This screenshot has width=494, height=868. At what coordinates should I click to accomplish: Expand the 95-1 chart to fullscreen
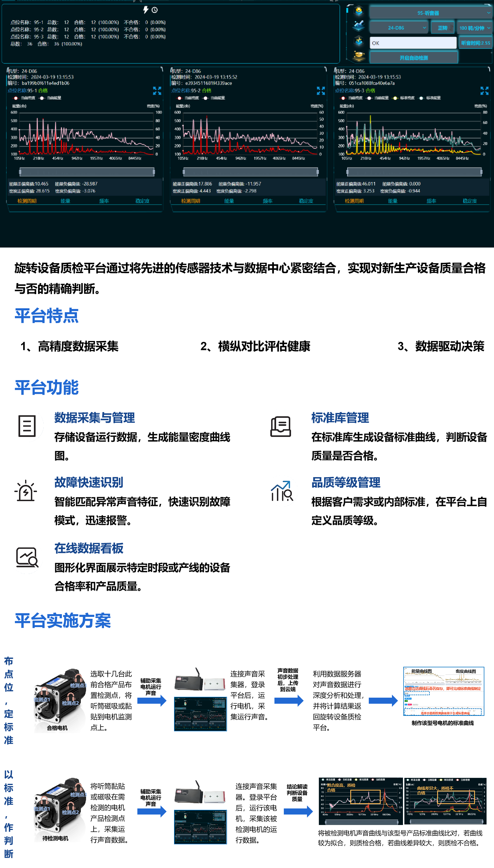(x=157, y=90)
